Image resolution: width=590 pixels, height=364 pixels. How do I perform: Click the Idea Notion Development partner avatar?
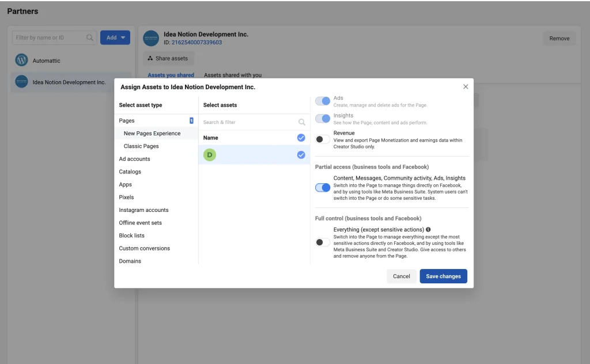[21, 82]
